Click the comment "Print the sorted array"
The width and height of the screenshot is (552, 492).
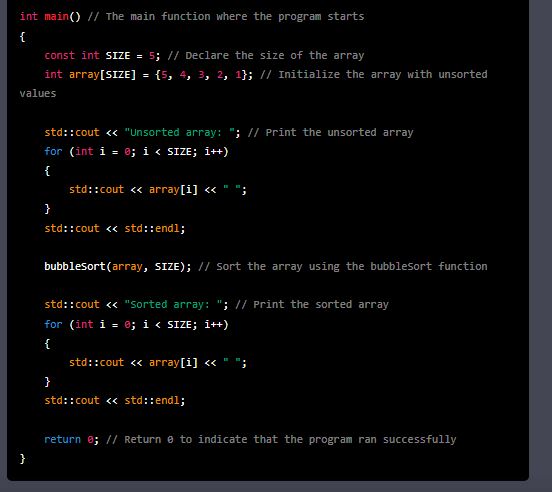(x=321, y=304)
